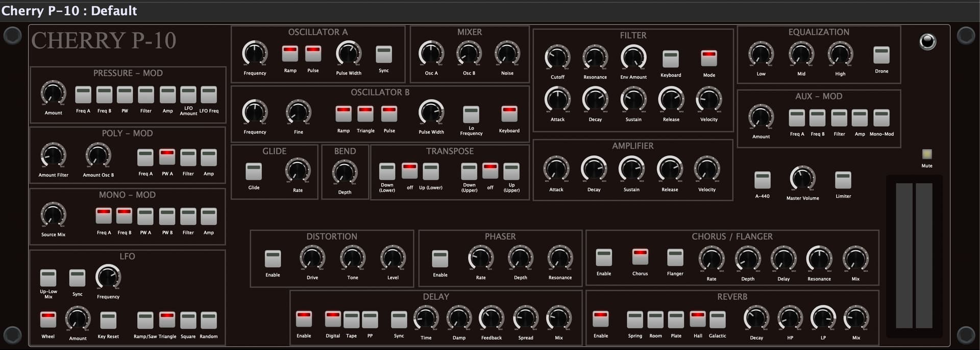
Task: Click the Delay Feedback knob
Action: pyautogui.click(x=492, y=318)
